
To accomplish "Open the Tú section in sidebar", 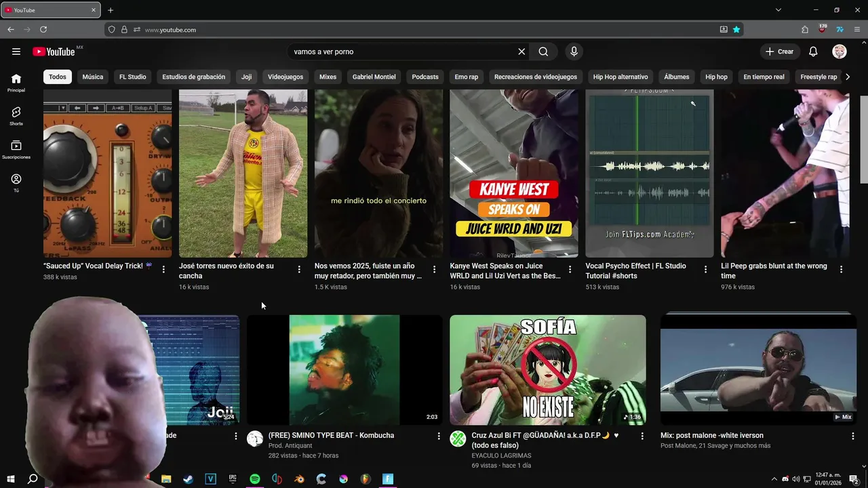I will click(x=16, y=183).
